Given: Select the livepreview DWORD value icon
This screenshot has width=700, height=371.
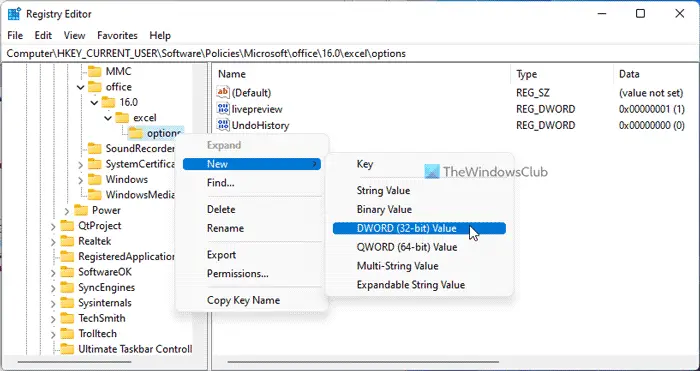Looking at the screenshot, I should click(222, 109).
